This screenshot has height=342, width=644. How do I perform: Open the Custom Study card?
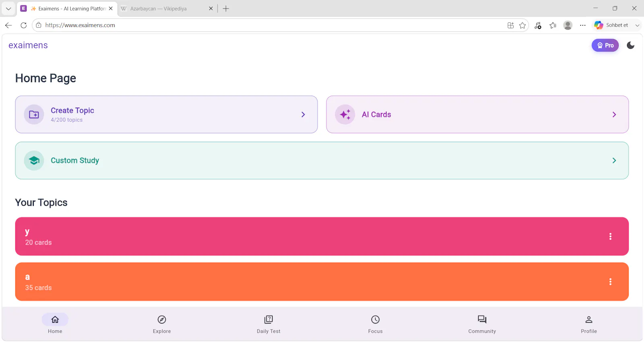pos(322,161)
